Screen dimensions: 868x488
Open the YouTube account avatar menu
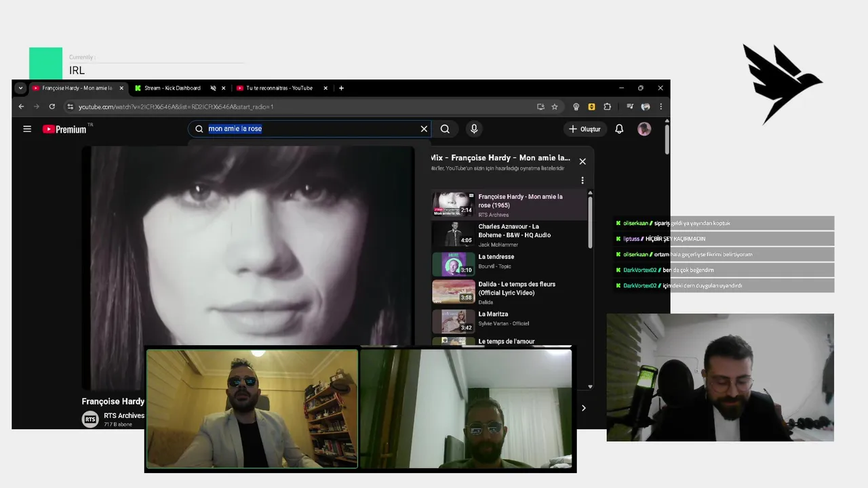coord(644,129)
